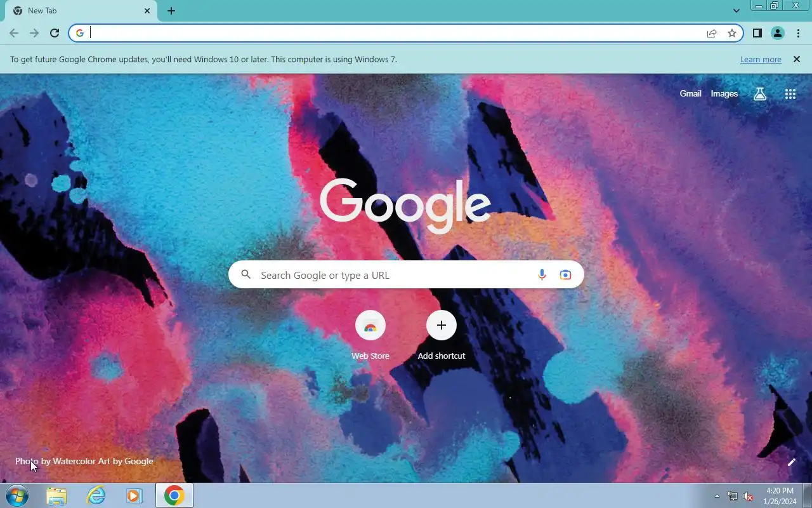Close the New Tab tab
Viewport: 812px width, 508px height.
tap(147, 11)
